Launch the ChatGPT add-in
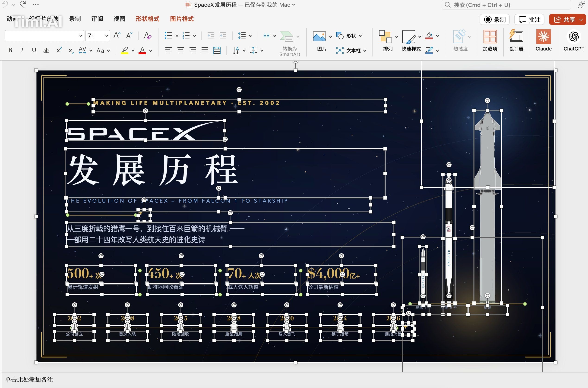Viewport: 588px width, 388px height. coord(574,41)
